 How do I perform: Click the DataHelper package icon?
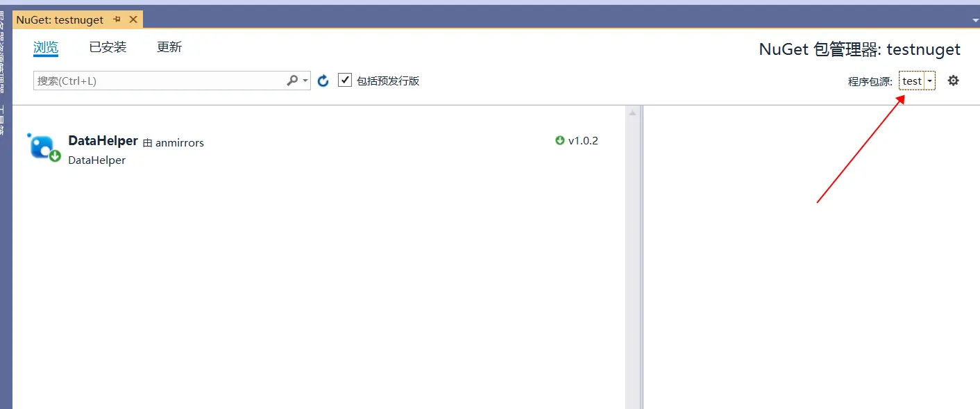(44, 147)
